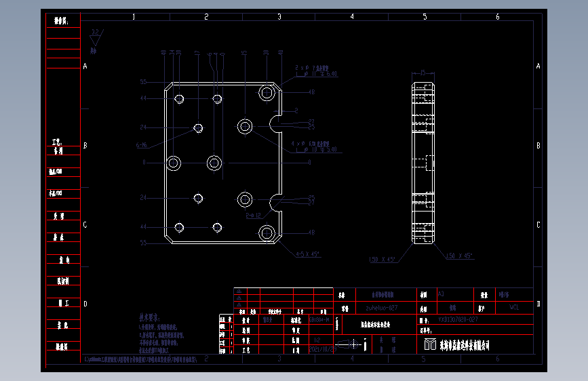Select the 0 datum label right of plate
This screenshot has width=588, height=381.
click(309, 163)
